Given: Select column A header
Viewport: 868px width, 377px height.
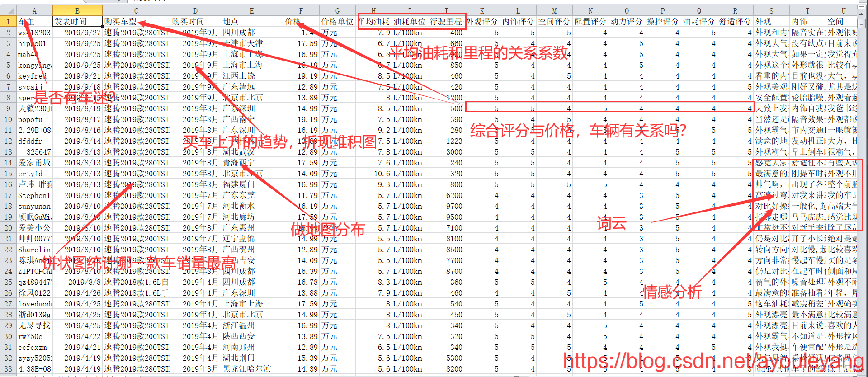Looking at the screenshot, I should tap(34, 10).
